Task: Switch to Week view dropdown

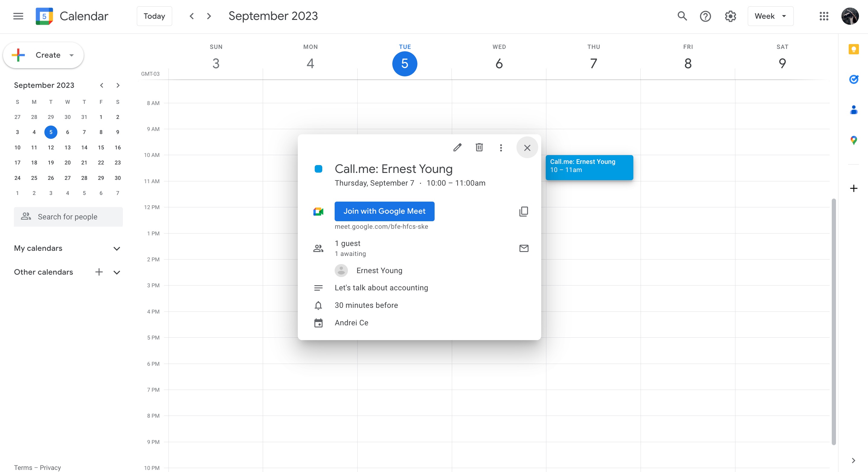Action: pyautogui.click(x=770, y=16)
